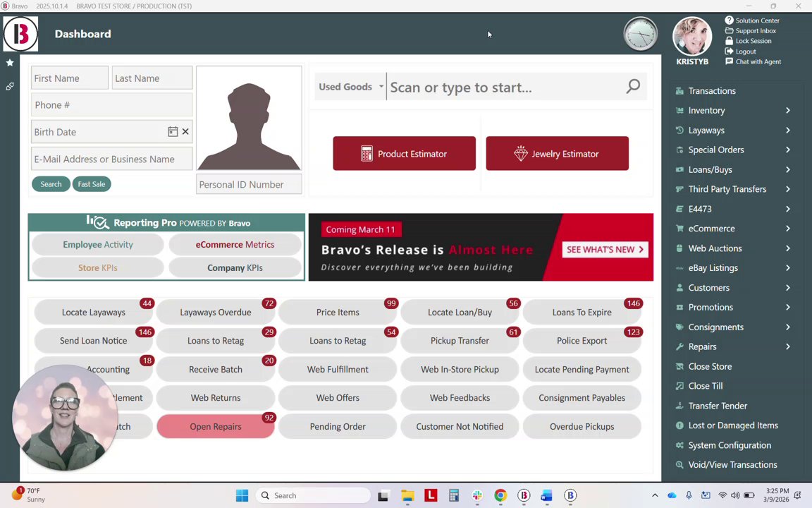Lock the current session
Screen dimensions: 812x508
(x=749, y=41)
